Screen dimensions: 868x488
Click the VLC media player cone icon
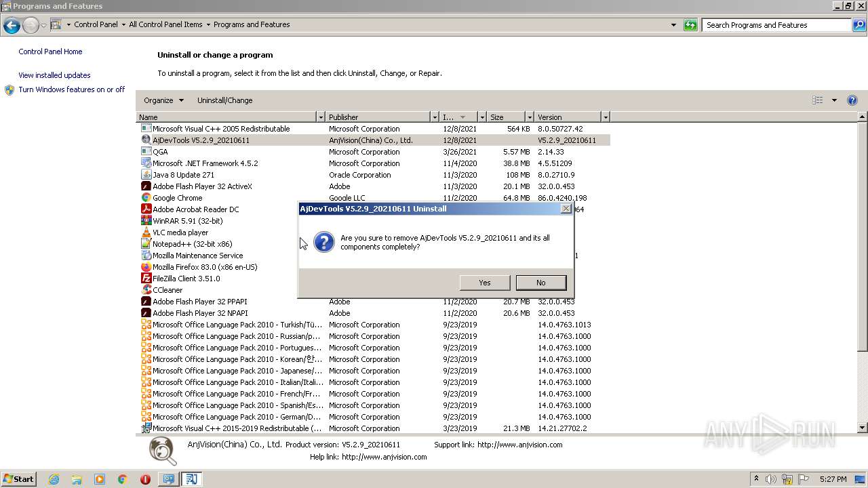(146, 232)
